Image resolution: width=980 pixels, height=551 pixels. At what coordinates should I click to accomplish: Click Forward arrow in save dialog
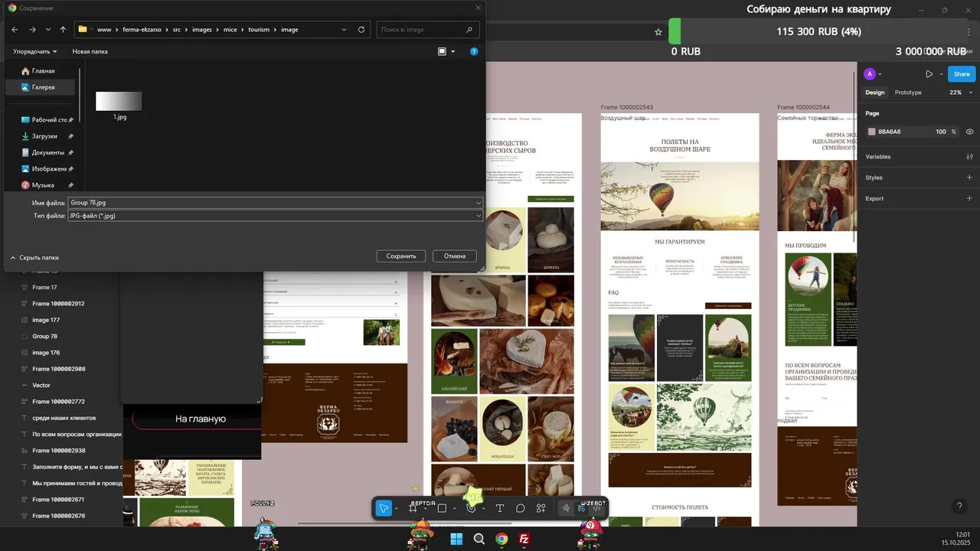(32, 30)
